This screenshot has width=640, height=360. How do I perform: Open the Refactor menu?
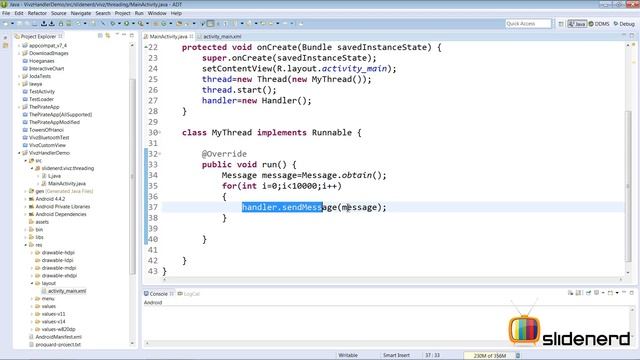(x=37, y=13)
